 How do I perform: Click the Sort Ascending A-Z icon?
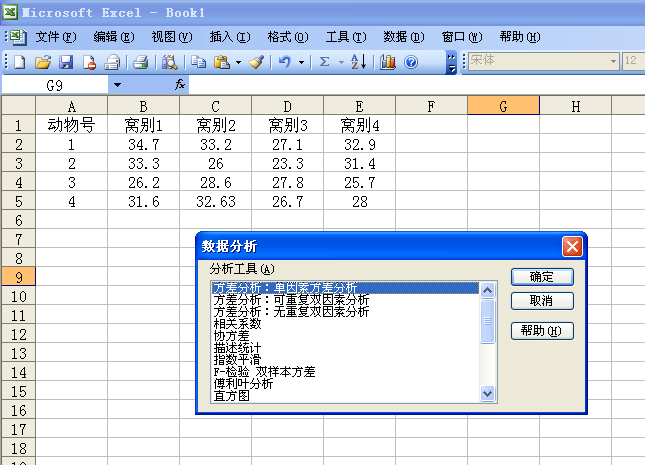click(x=358, y=63)
